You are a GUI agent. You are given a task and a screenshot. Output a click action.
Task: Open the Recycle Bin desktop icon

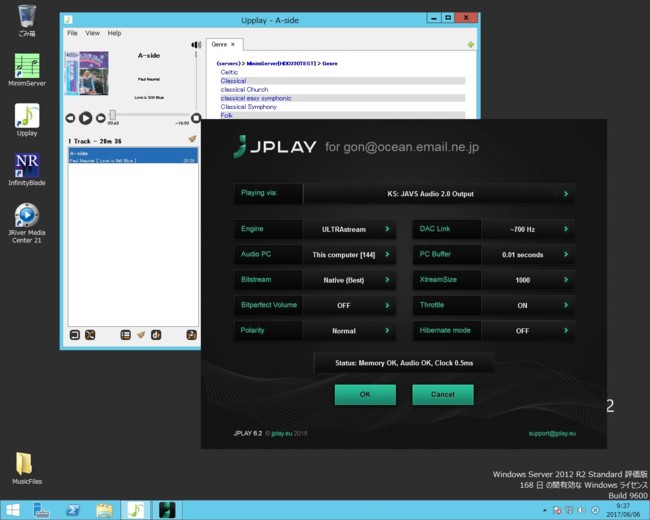coord(27,21)
